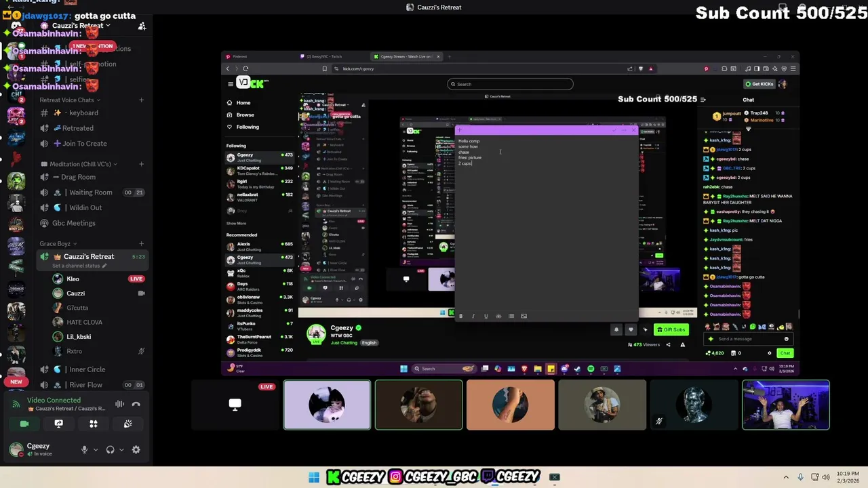The height and width of the screenshot is (488, 868).
Task: Select the Cgeezy Stream browser tab
Action: click(407, 57)
